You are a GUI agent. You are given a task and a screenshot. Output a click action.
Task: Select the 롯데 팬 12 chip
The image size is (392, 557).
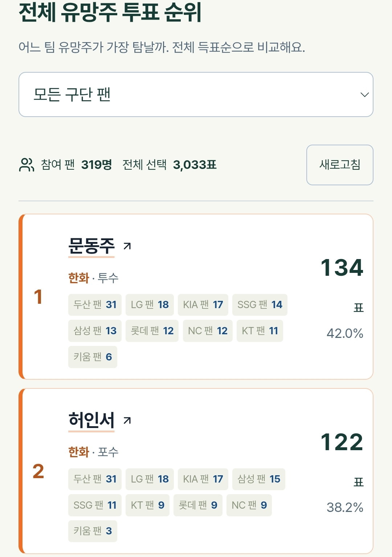pos(152,331)
